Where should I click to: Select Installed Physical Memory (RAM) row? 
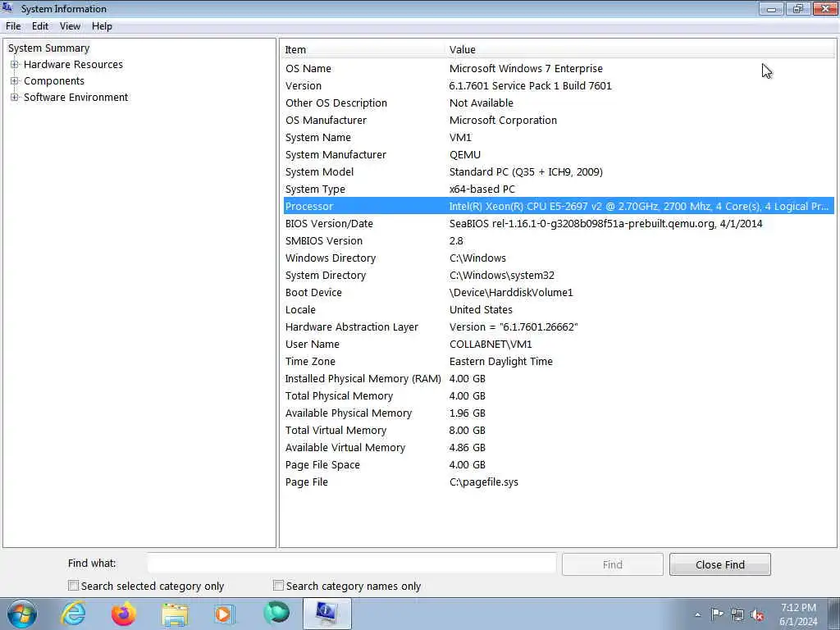coord(559,378)
